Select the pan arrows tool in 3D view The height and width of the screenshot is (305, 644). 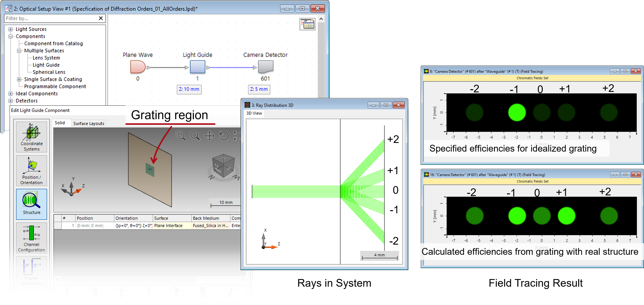pos(210,136)
